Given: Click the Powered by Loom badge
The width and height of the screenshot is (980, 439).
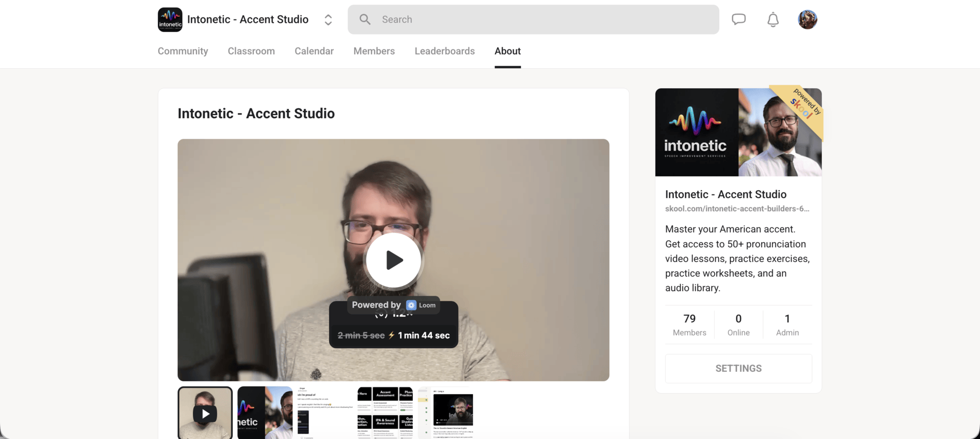Looking at the screenshot, I should click(394, 305).
